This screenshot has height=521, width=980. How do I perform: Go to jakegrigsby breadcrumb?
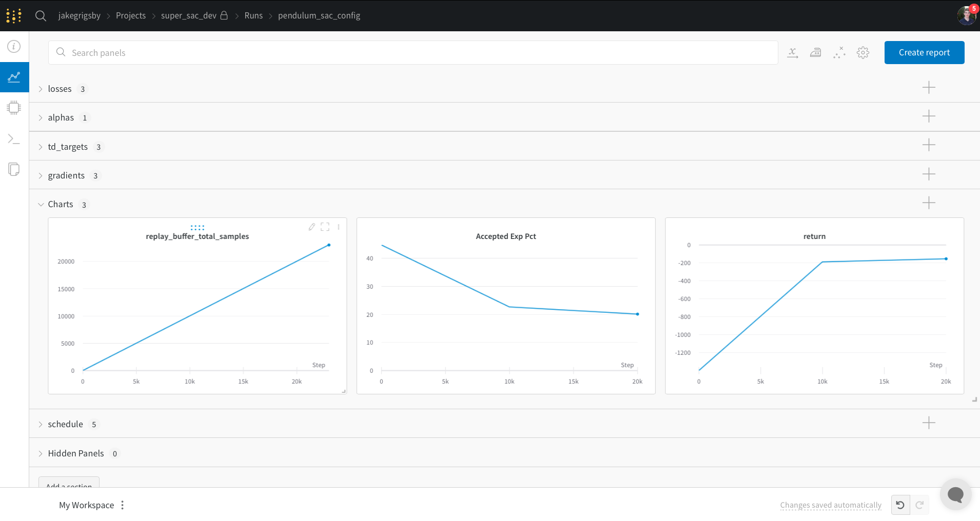point(80,15)
